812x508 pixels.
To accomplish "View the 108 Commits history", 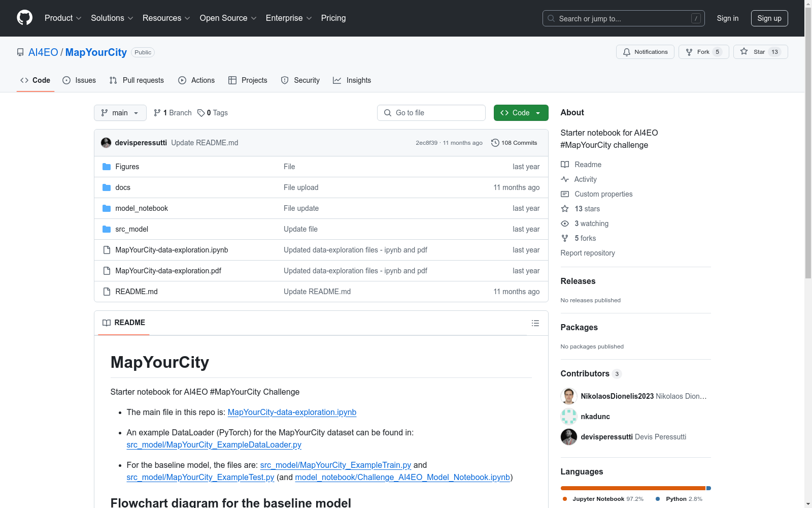I will 514,143.
